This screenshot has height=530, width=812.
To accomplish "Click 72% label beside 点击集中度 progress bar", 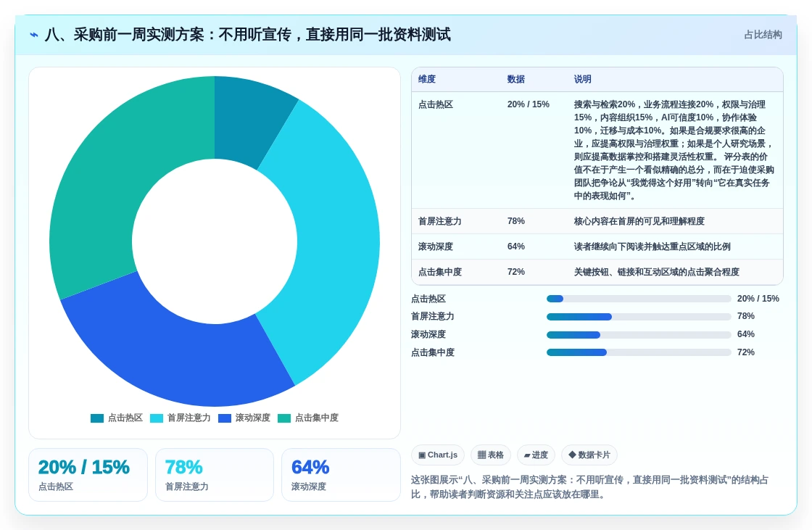I will [746, 352].
